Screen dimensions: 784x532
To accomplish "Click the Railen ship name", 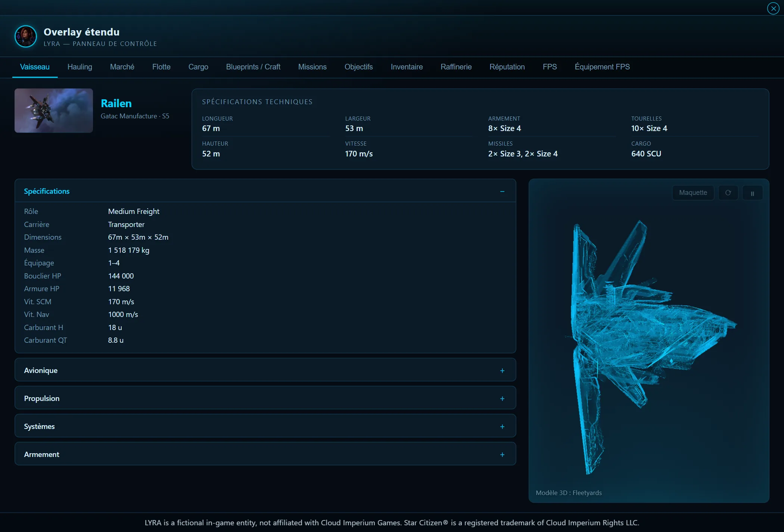I will [x=116, y=103].
